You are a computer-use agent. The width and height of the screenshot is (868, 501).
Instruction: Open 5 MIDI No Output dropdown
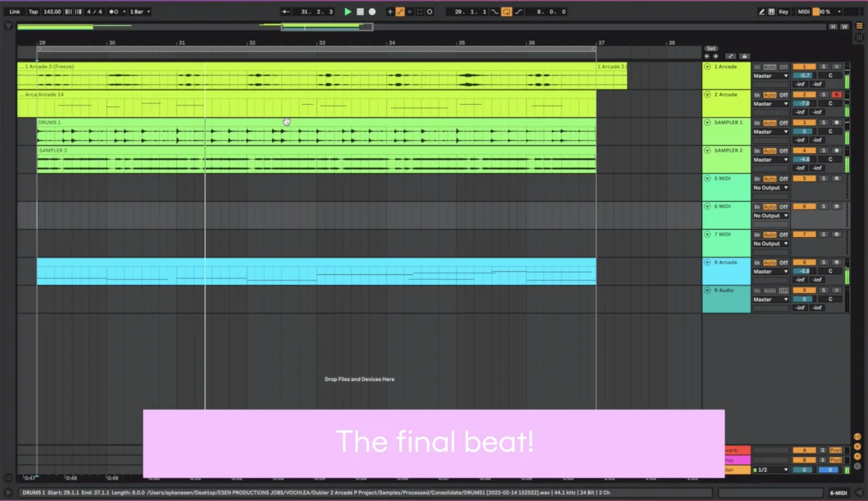tap(771, 188)
